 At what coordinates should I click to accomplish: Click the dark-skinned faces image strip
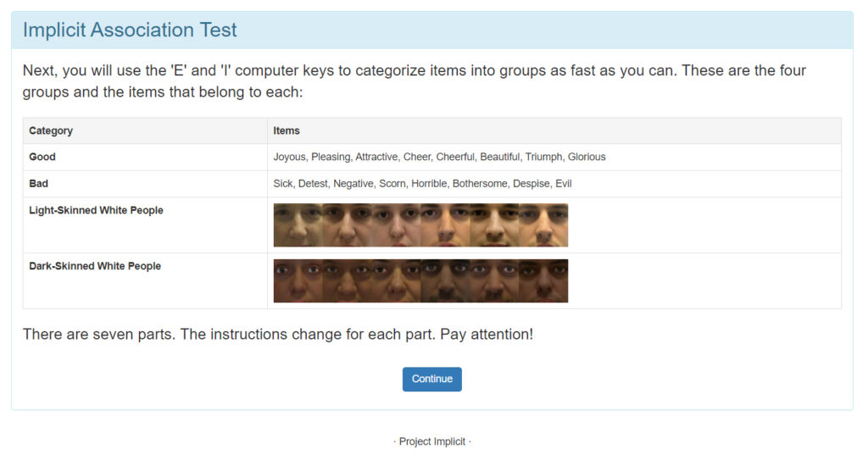coord(420,280)
